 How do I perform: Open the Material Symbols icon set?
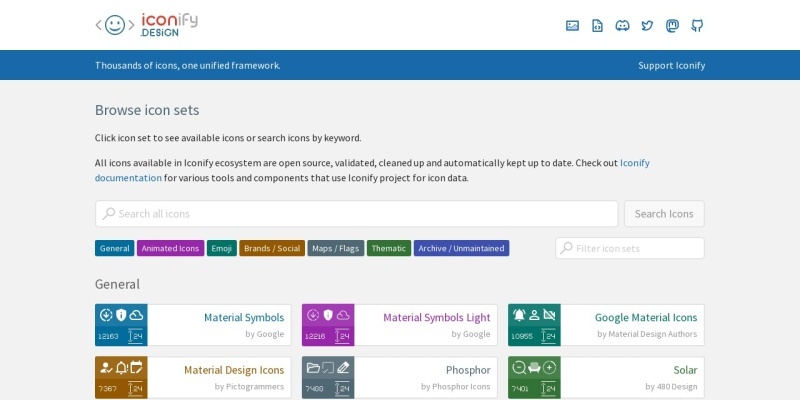click(193, 325)
